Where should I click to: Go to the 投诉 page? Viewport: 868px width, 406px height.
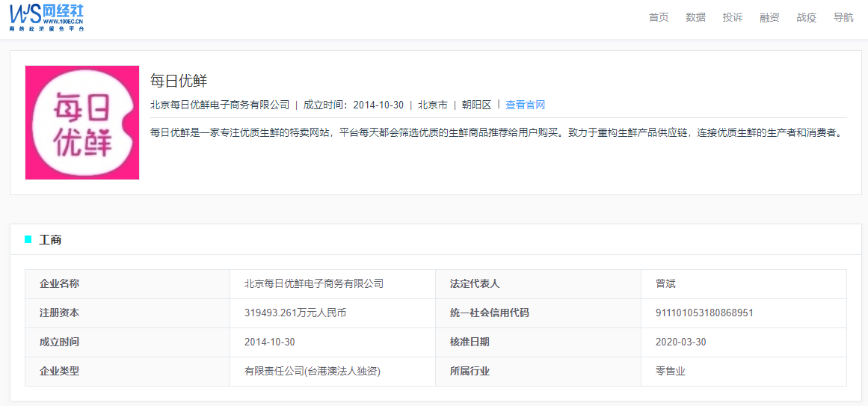pos(733,17)
